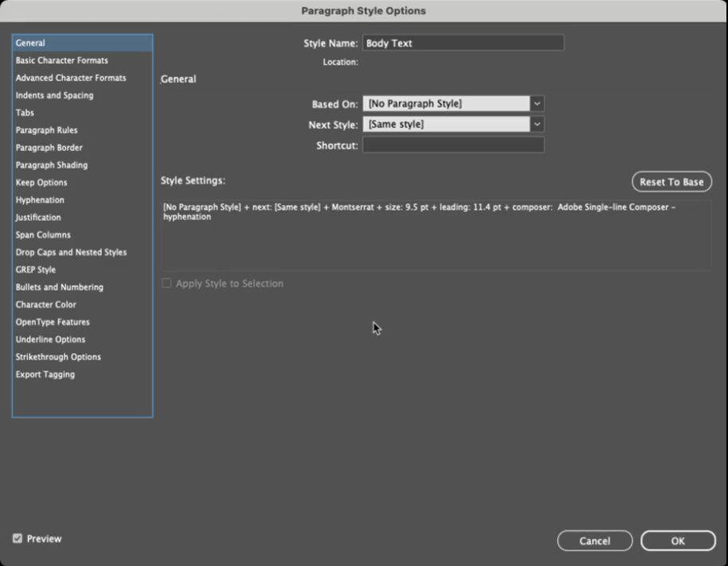
Task: Open Bullets and Numbering section
Action: (x=83, y=287)
